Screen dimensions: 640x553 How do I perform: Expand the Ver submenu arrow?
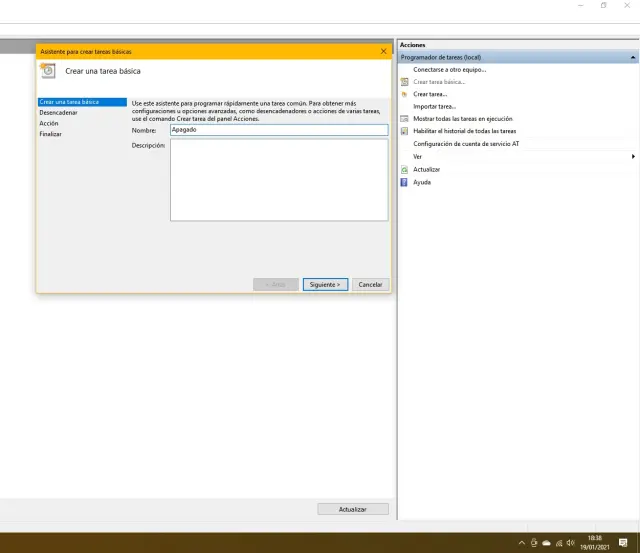click(633, 157)
